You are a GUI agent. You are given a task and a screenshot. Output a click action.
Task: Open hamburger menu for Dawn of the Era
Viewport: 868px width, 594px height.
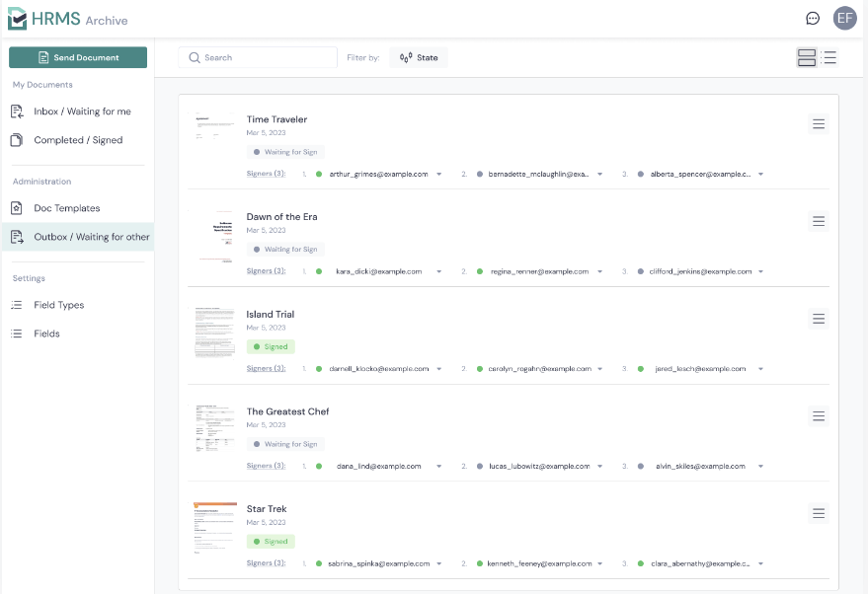[x=819, y=221]
